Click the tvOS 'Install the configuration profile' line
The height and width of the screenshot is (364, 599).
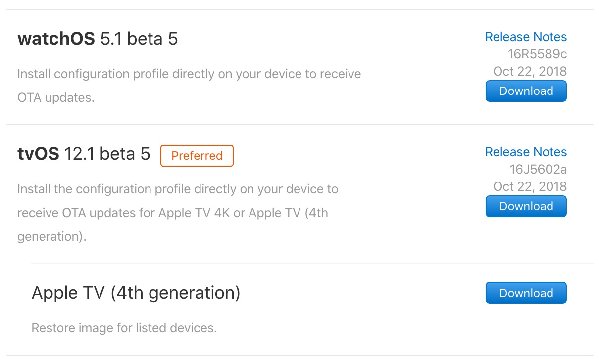coord(177,189)
